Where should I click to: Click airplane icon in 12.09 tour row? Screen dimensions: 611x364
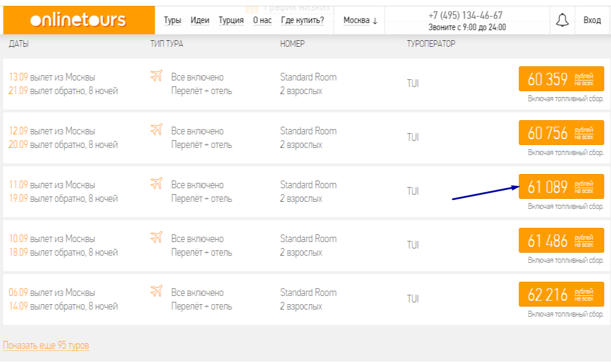[156, 130]
